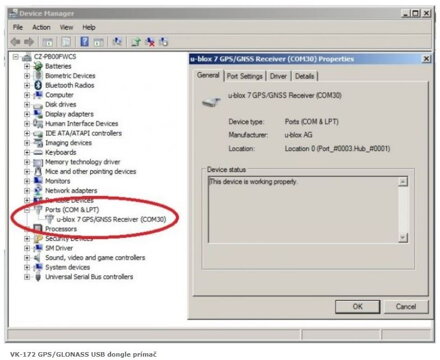Expand the SM Driver node

[x=27, y=248]
